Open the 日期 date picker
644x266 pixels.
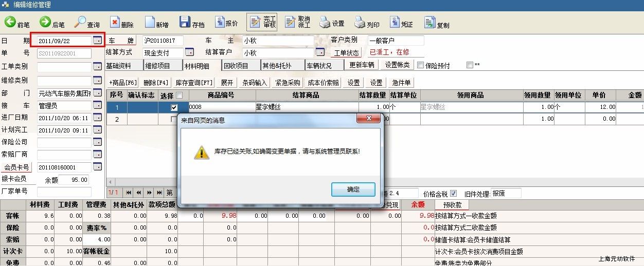coord(97,40)
